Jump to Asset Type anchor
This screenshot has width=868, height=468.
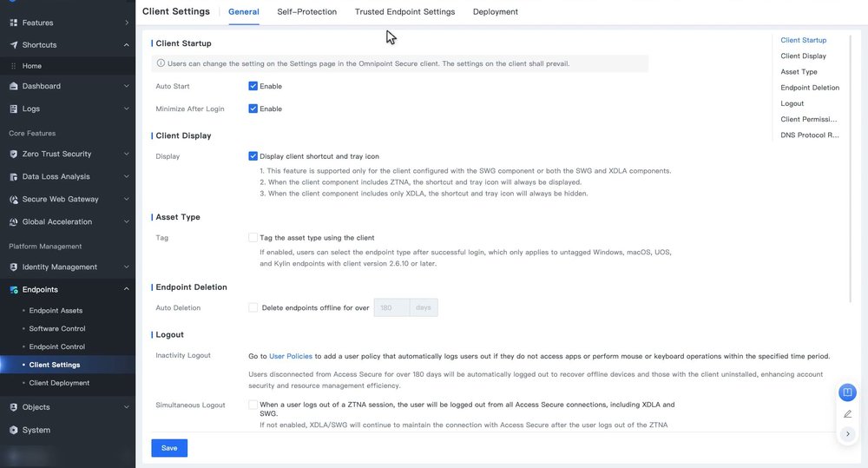click(x=799, y=72)
